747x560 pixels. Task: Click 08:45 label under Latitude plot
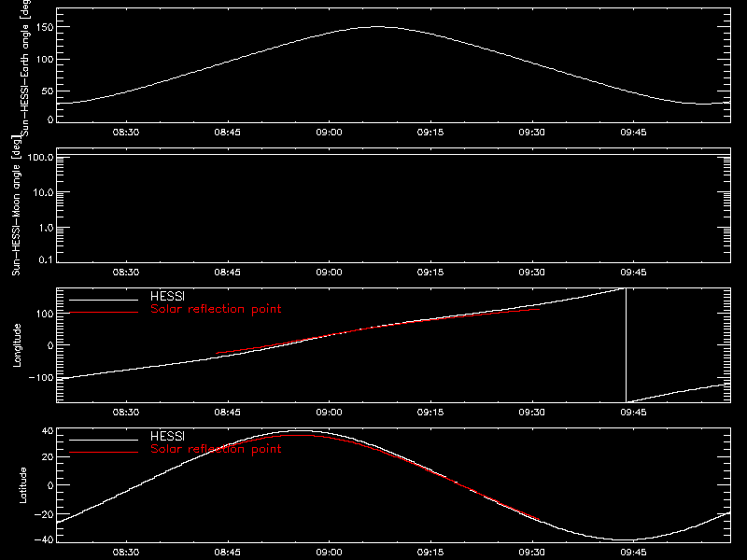[x=227, y=553]
